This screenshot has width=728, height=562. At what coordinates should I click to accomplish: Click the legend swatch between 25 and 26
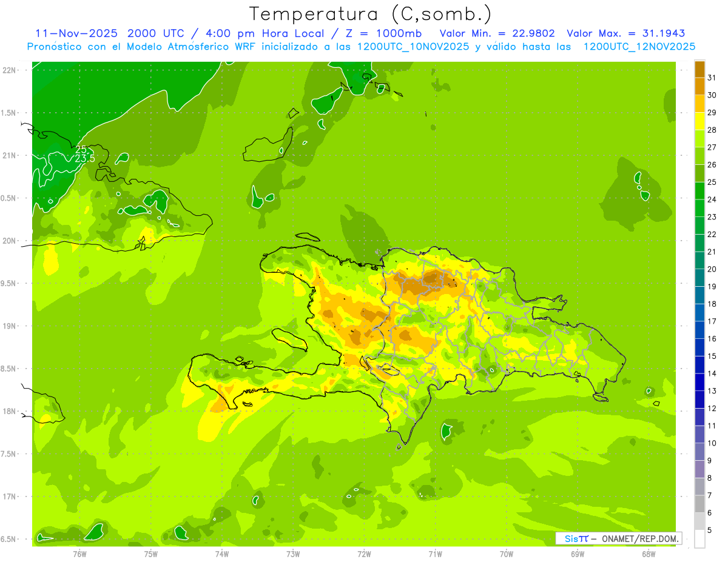click(x=699, y=173)
